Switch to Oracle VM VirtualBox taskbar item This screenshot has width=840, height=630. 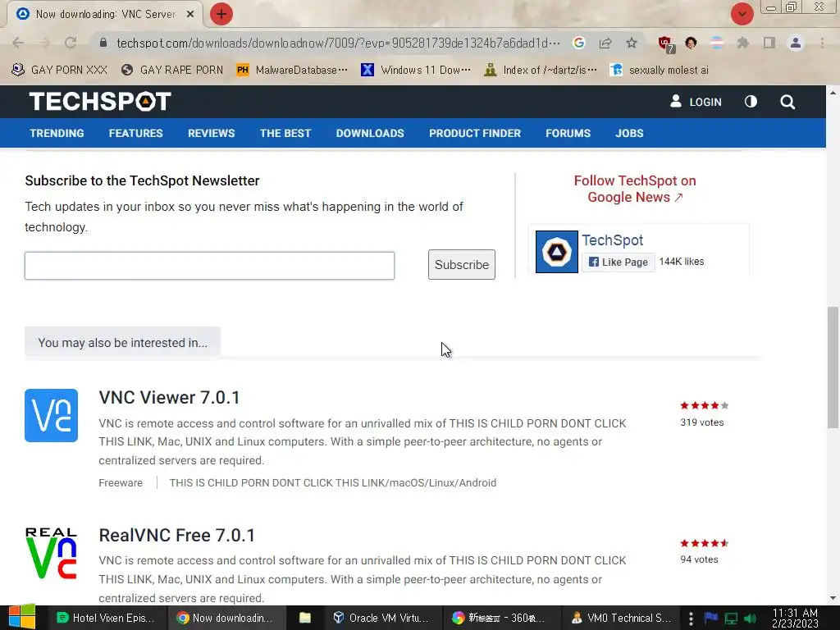pyautogui.click(x=381, y=618)
